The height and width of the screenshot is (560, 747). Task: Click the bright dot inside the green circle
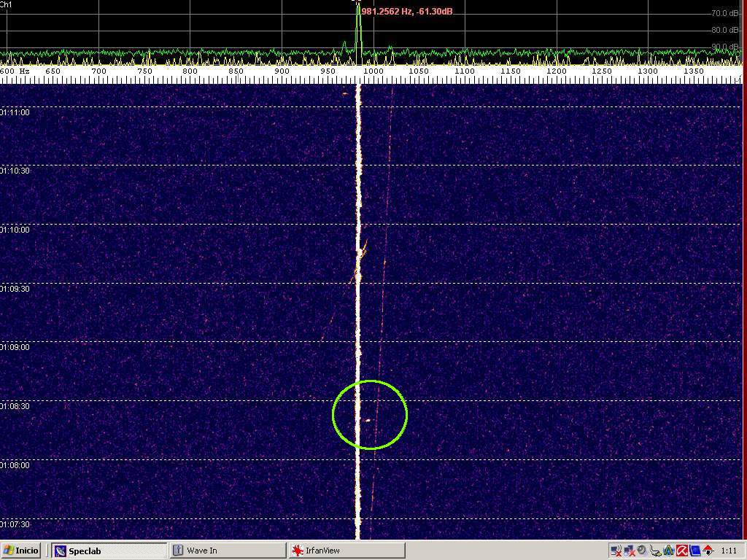(368, 420)
